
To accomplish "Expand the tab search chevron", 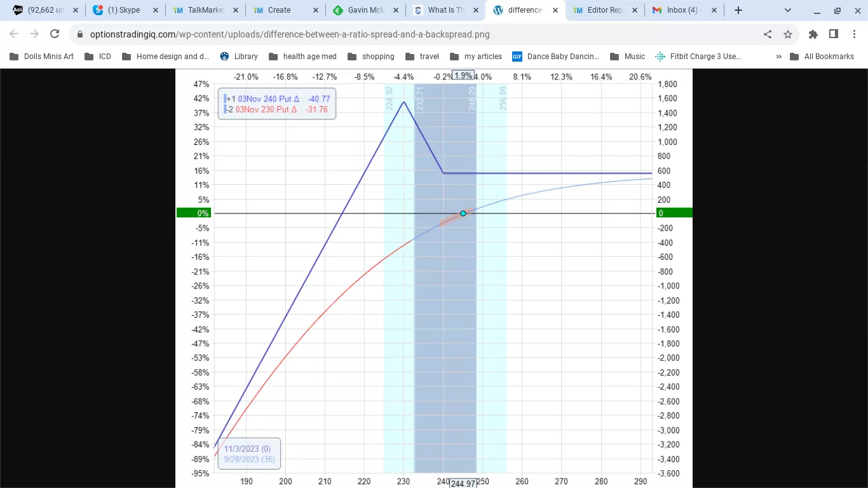I will click(x=788, y=10).
